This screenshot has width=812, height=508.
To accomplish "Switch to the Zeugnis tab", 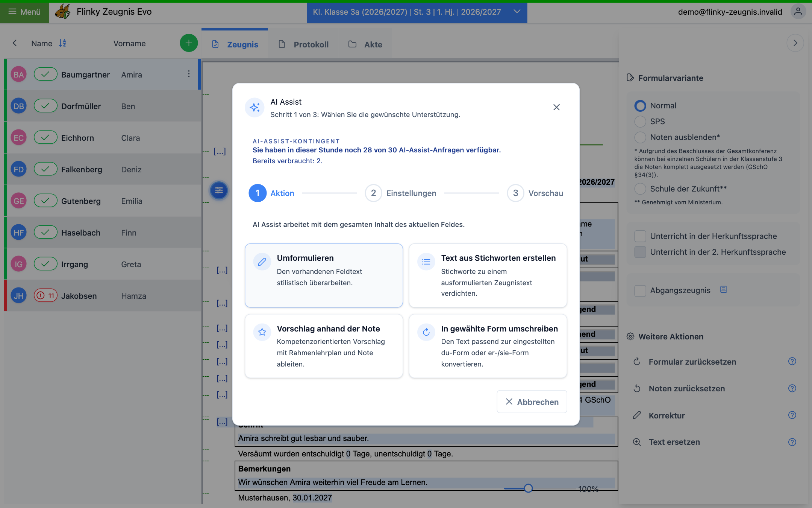I will 235,44.
